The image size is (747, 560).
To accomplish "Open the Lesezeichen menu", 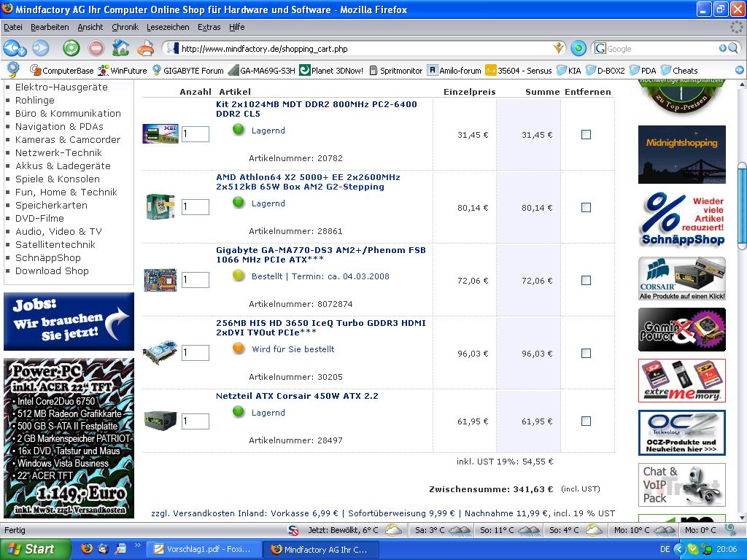I will pos(168,27).
